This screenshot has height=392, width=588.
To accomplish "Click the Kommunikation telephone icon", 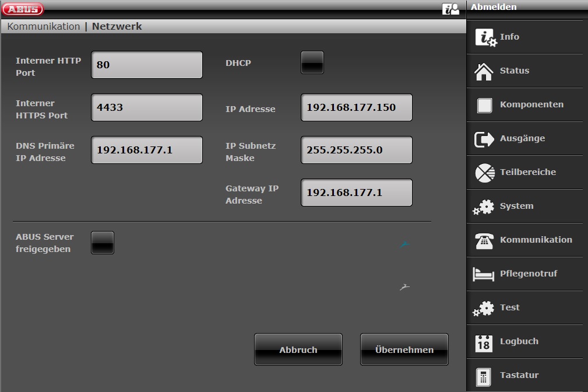I will (x=484, y=240).
